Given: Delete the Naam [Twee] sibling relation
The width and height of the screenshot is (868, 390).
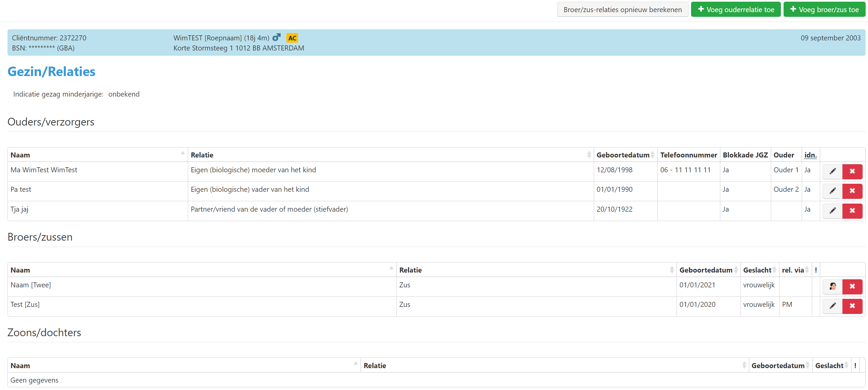Looking at the screenshot, I should click(852, 286).
